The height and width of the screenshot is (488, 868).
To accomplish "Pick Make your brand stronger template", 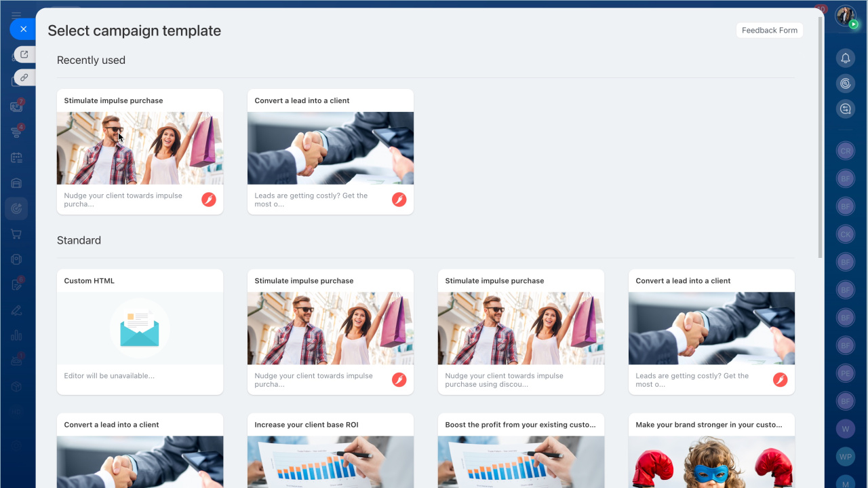I will click(x=711, y=450).
